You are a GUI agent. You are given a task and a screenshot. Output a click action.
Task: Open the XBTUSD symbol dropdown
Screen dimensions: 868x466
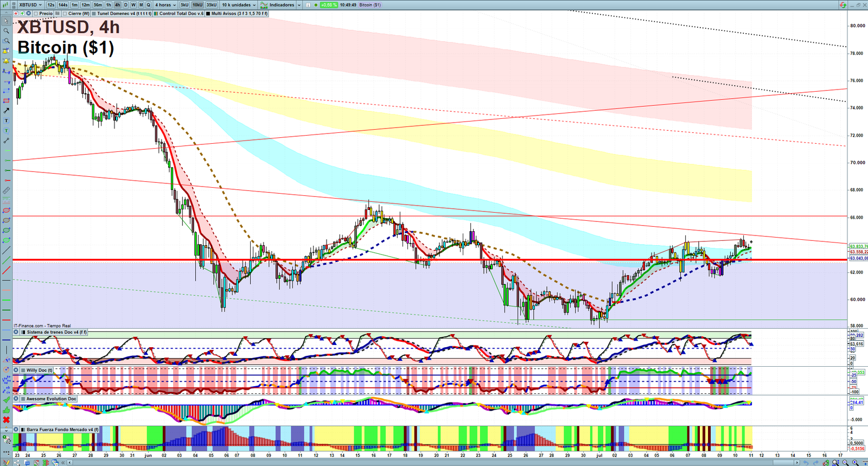pyautogui.click(x=30, y=5)
